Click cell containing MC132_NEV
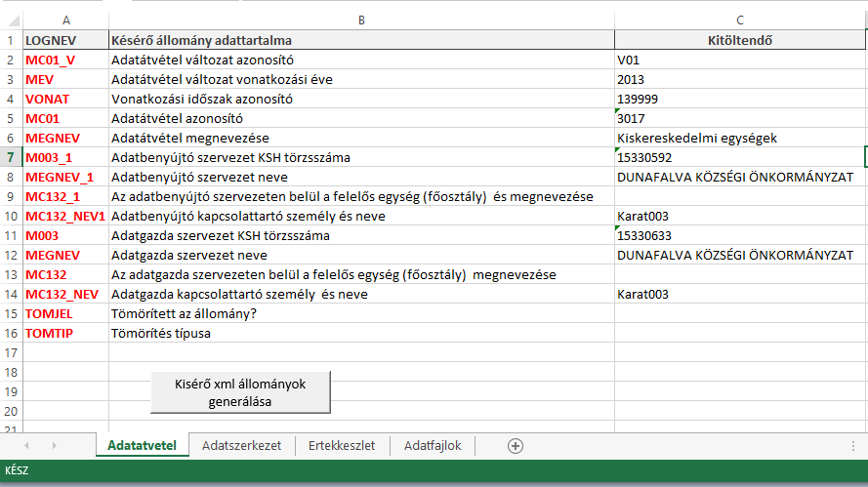The width and height of the screenshot is (868, 487). point(65,295)
